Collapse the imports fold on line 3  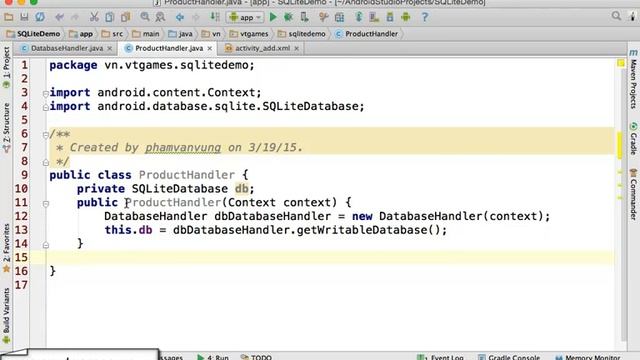46,93
